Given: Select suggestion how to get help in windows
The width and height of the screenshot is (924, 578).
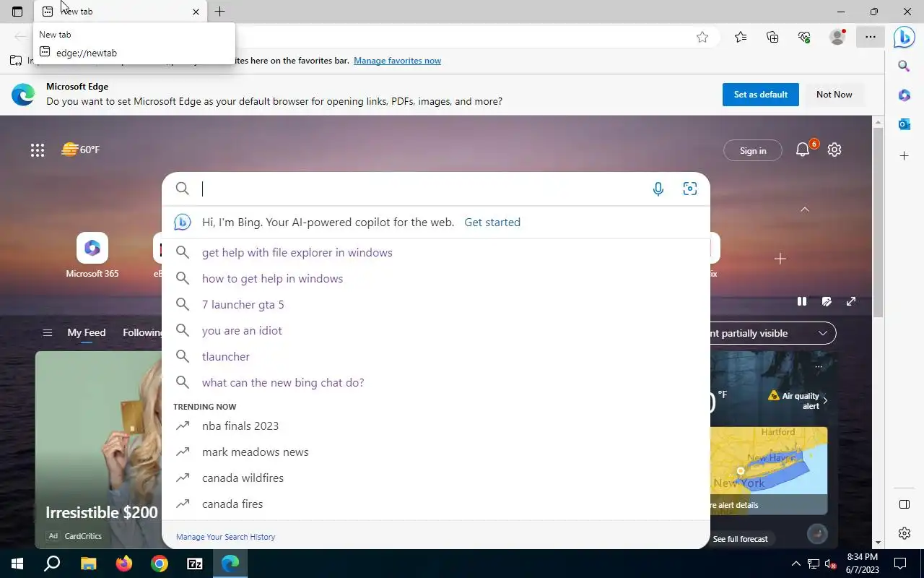Looking at the screenshot, I should (x=436, y=279).
